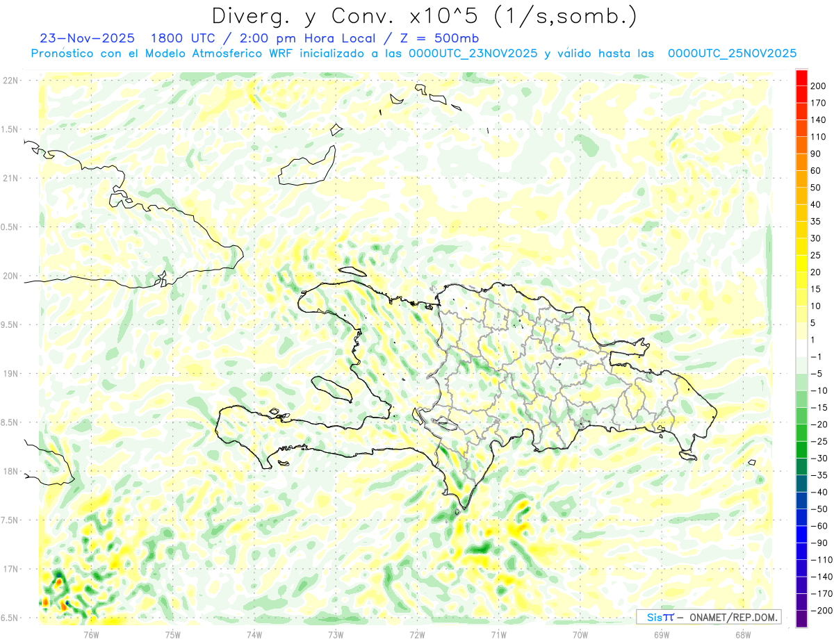The height and width of the screenshot is (644, 834).
Task: Click the colorbar value '40'
Action: [x=816, y=204]
